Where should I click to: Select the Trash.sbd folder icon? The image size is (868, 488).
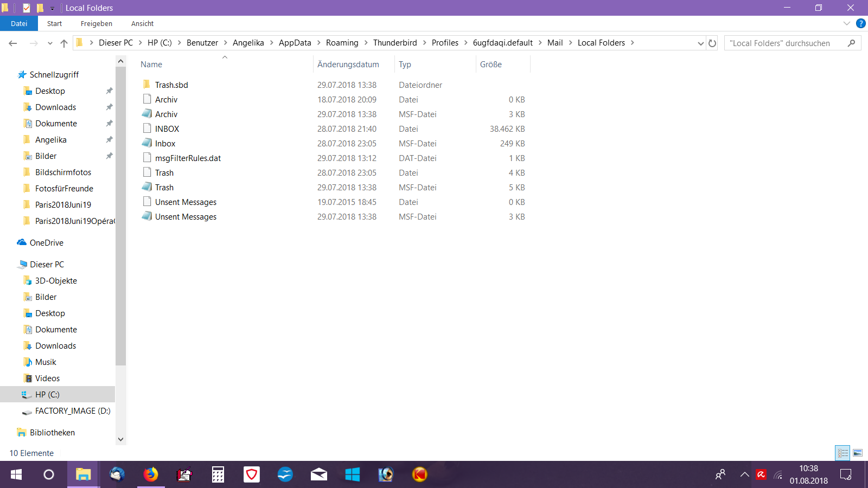[146, 85]
